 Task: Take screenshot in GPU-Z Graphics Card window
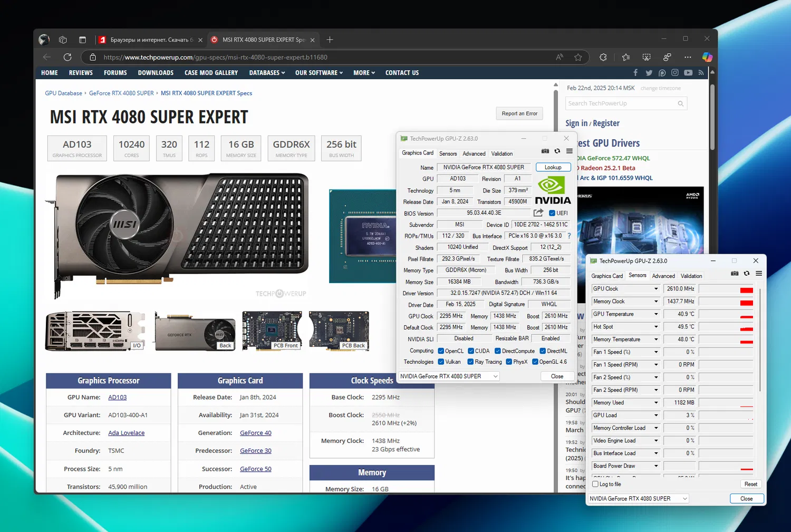(545, 151)
